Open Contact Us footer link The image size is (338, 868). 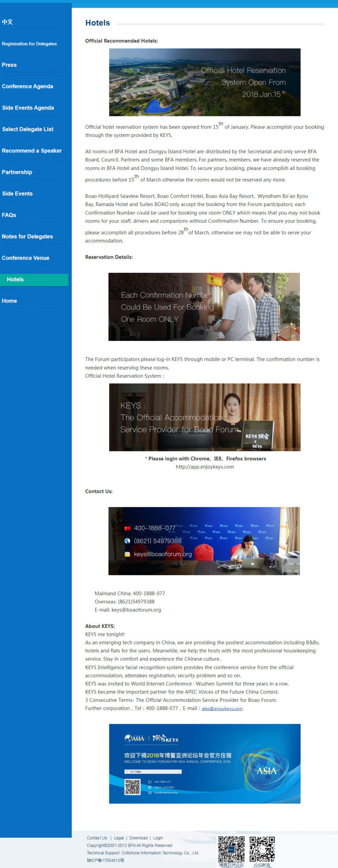coord(97,838)
